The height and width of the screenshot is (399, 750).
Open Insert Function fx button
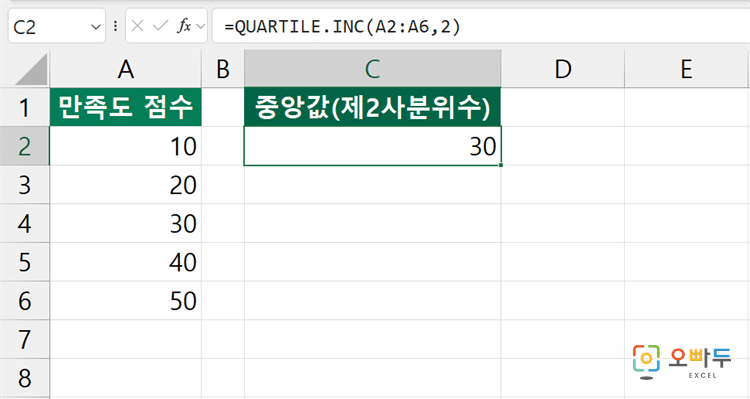(184, 26)
